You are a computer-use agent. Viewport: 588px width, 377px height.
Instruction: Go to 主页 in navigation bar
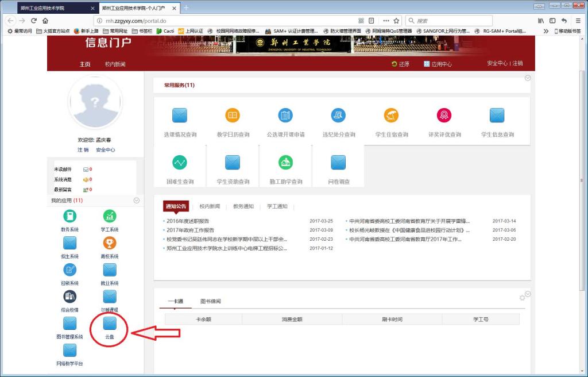point(85,64)
